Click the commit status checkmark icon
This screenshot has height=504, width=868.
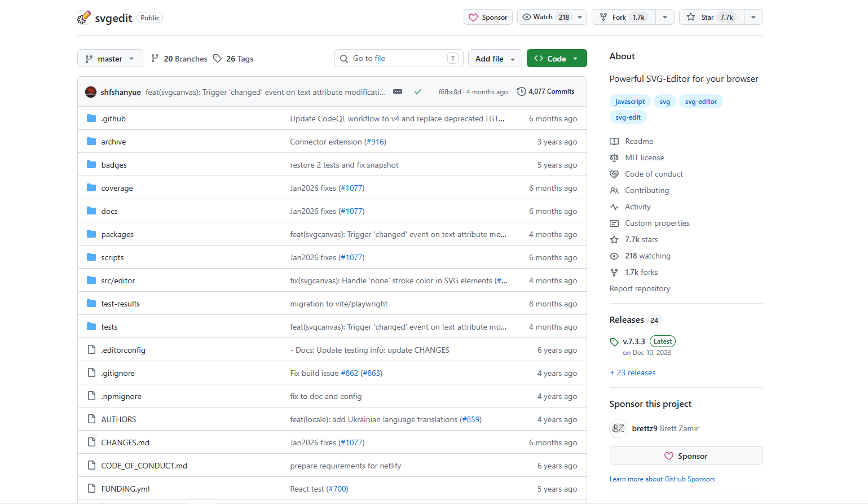point(418,91)
